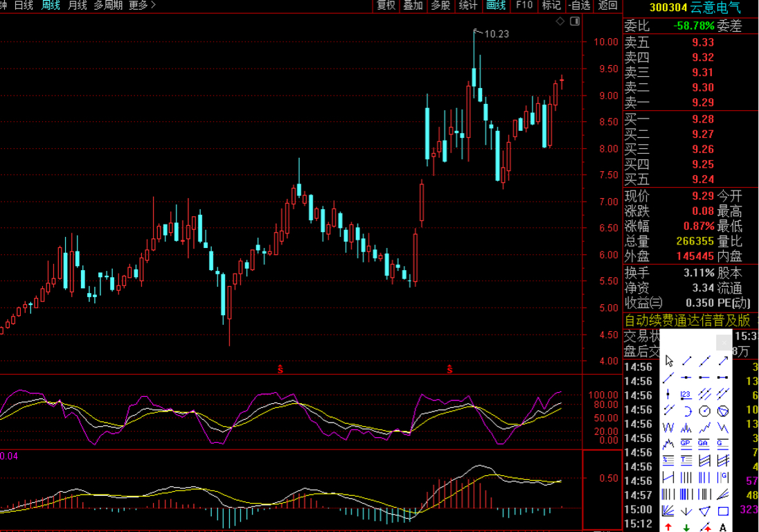
Task: Select the pointer cursor tool in drawing palette
Action: click(669, 361)
